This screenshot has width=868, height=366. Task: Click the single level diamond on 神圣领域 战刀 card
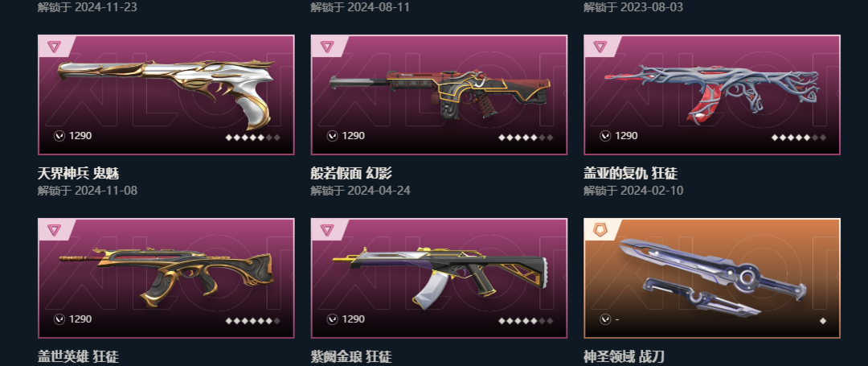823,321
